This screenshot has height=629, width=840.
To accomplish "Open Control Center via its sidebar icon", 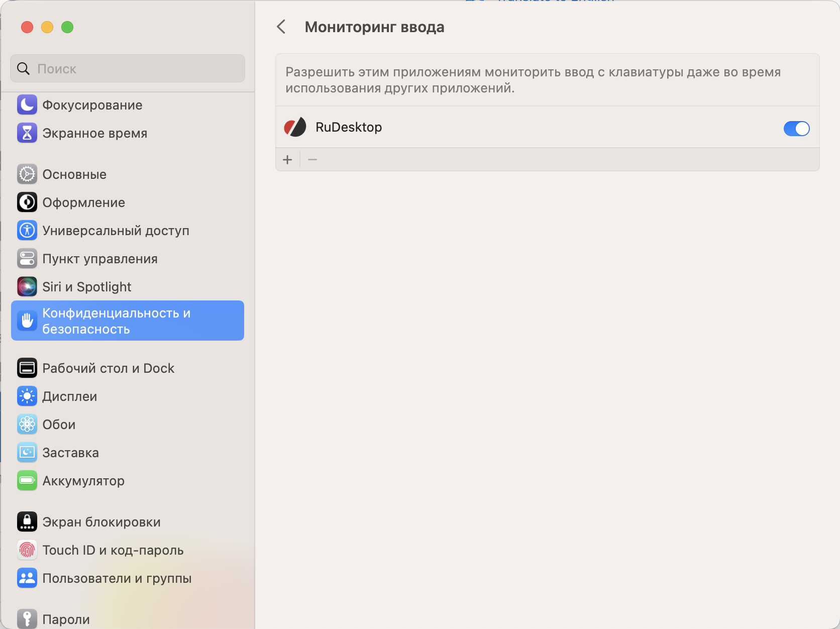I will 27,259.
